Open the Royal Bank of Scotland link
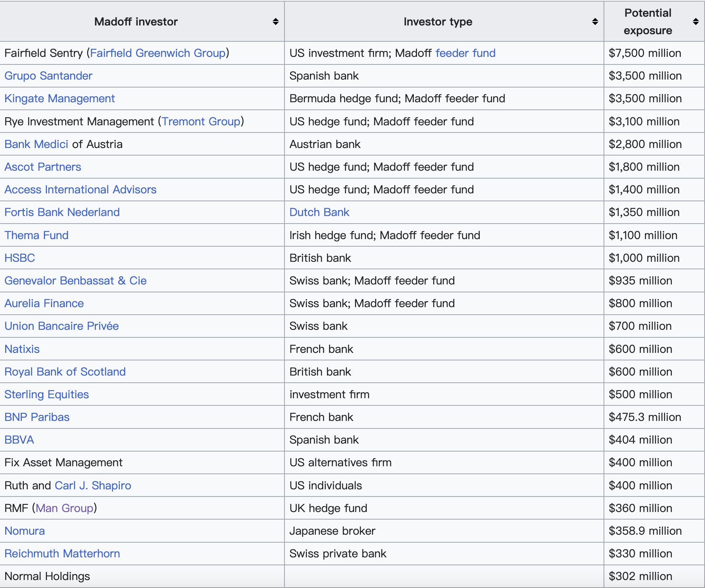Viewport: 705px width, 588px height. tap(65, 372)
